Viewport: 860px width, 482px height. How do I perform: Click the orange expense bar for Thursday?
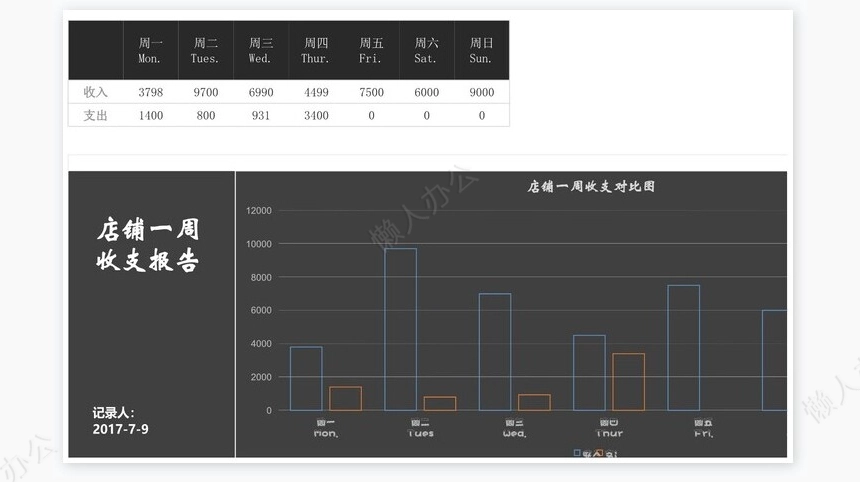pos(628,382)
